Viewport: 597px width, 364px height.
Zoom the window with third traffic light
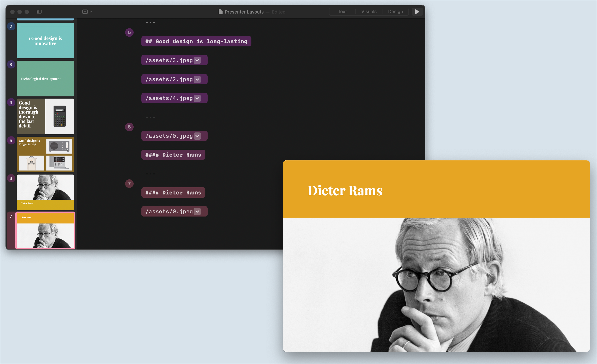[x=27, y=12]
